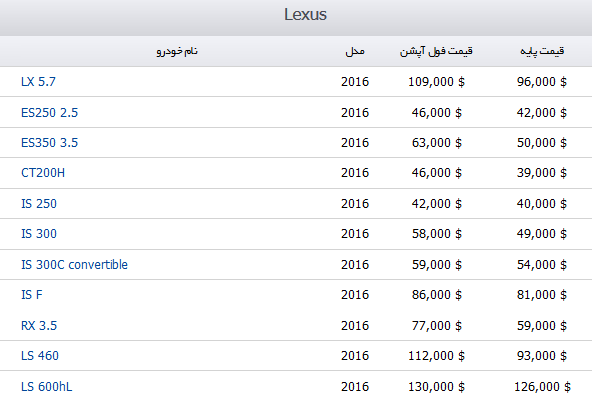Select the 59,000 $ full price of IS 300C
This screenshot has height=396, width=592.
436,265
